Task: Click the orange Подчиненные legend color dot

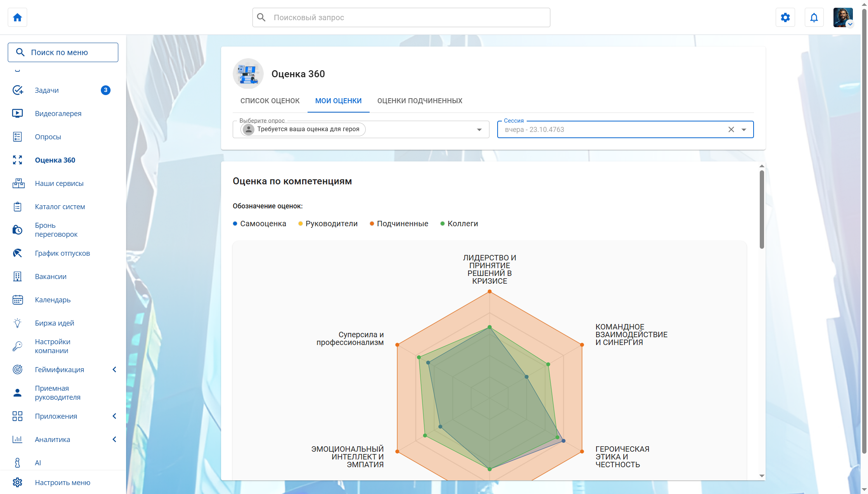Action: [372, 224]
